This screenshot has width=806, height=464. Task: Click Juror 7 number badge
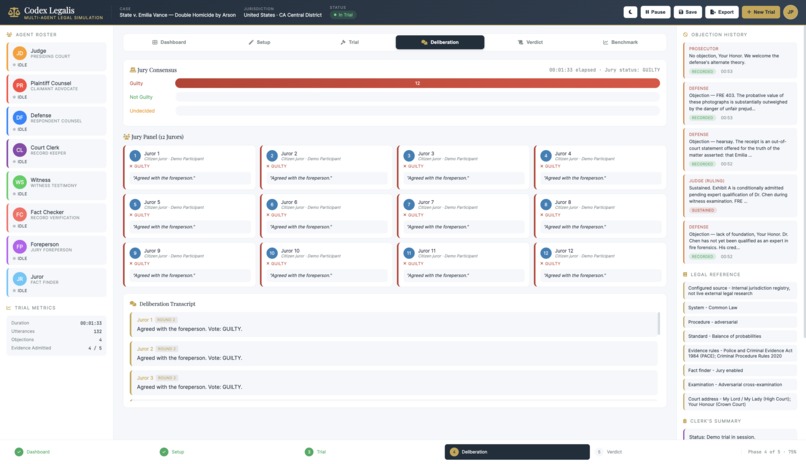pos(409,205)
